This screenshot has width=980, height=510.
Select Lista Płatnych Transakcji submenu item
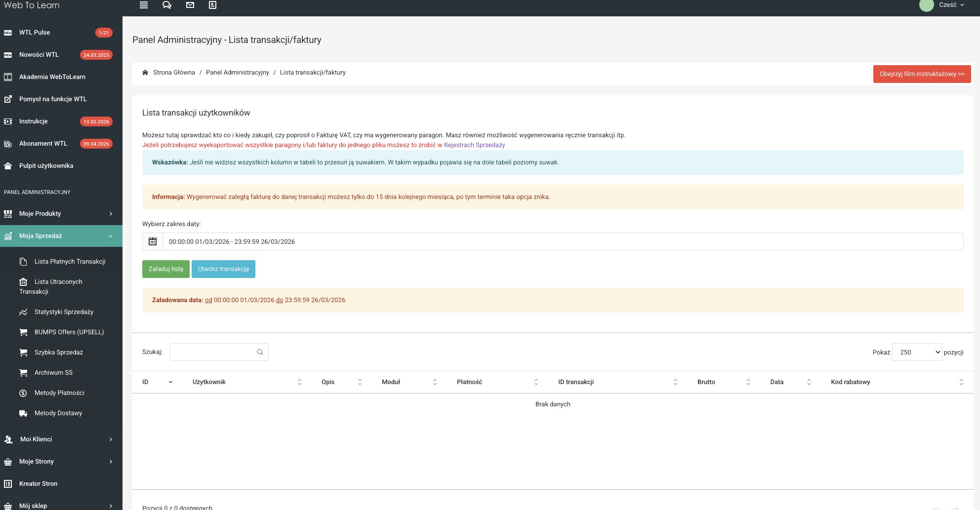(70, 262)
